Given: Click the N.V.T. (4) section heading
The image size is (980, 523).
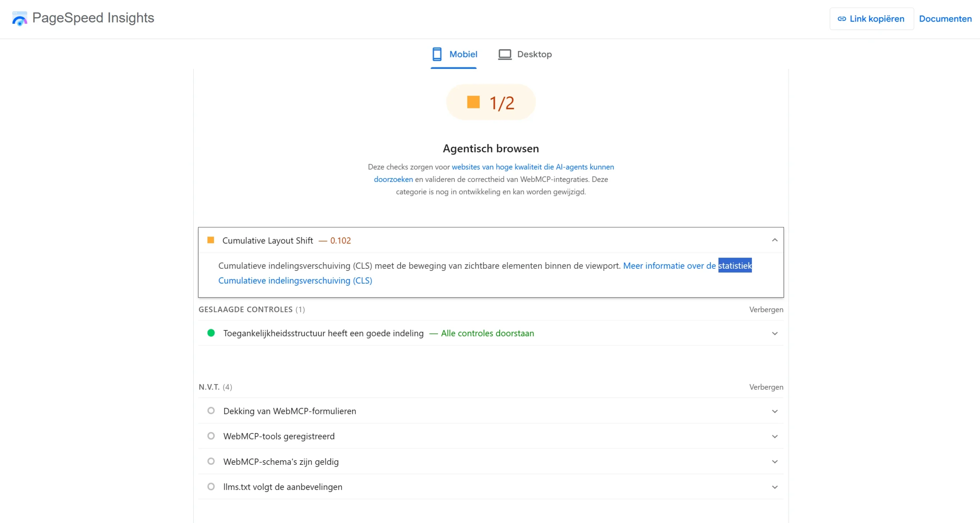Looking at the screenshot, I should coord(215,387).
